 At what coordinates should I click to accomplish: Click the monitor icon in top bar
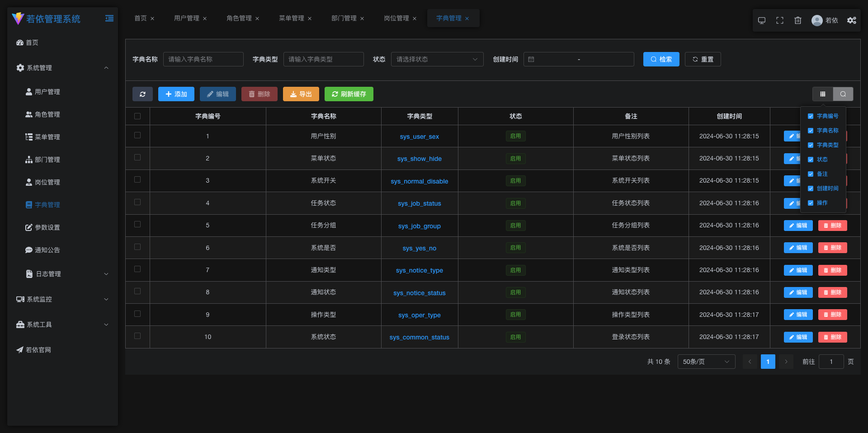762,20
